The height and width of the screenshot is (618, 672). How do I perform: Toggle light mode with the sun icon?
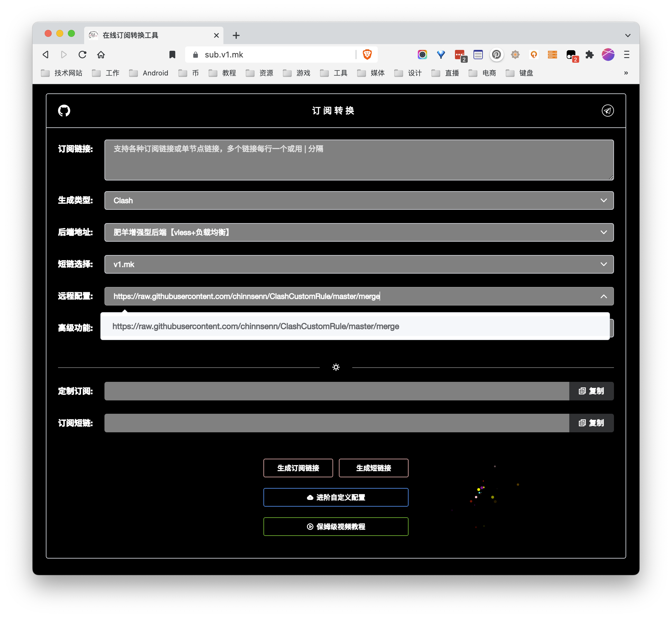click(336, 367)
